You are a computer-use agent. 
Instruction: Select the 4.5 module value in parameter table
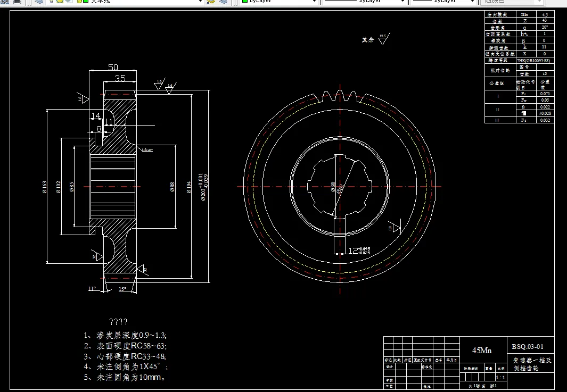pyautogui.click(x=545, y=15)
